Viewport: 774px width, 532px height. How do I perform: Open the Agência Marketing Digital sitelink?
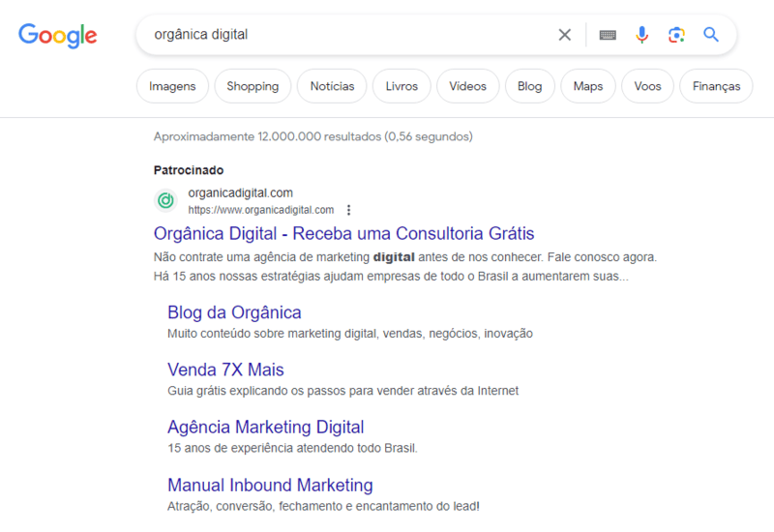265,427
